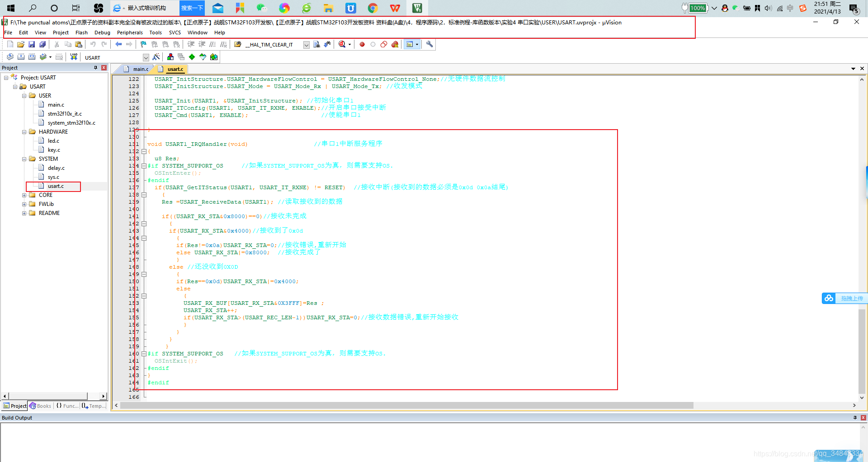Click the Cut scissors icon
Screen dimensions: 868x462
[x=57, y=44]
